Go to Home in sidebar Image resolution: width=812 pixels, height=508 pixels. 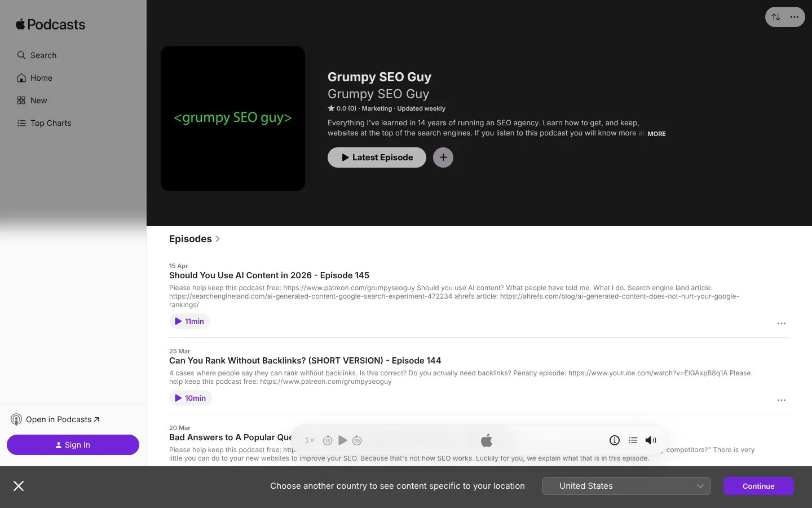(35, 78)
